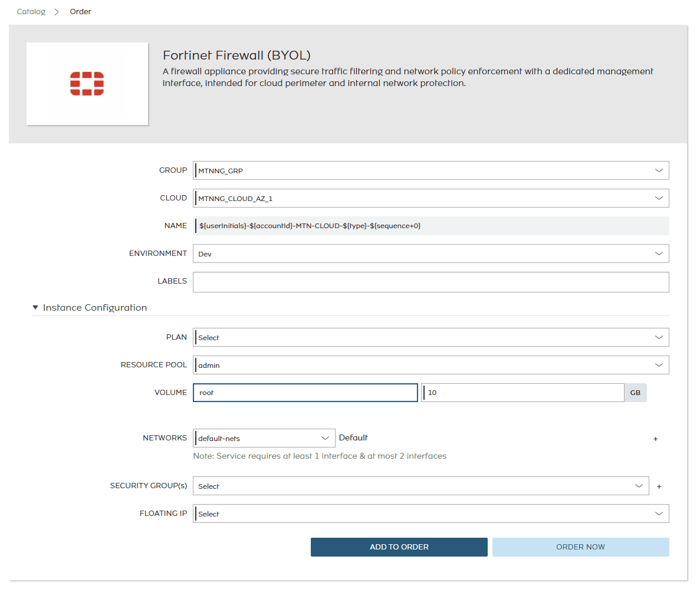Add another network interface with plus icon
This screenshot has height=589, width=700.
point(655,439)
